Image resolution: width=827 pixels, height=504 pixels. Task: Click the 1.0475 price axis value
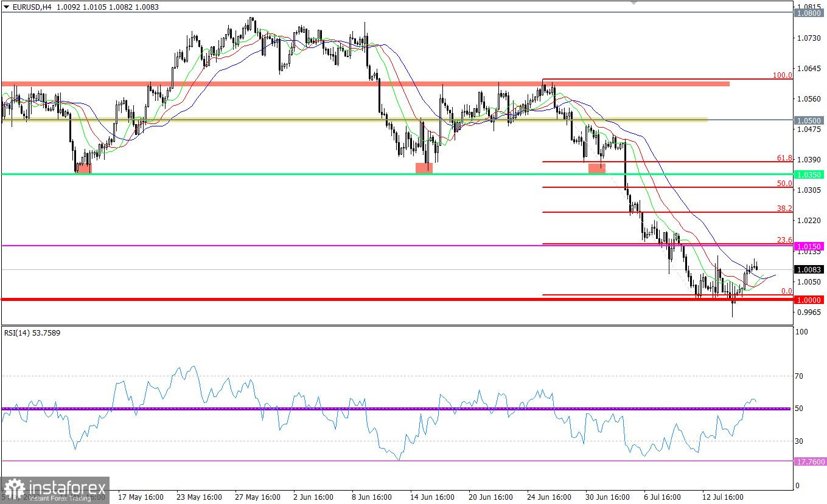pos(808,129)
